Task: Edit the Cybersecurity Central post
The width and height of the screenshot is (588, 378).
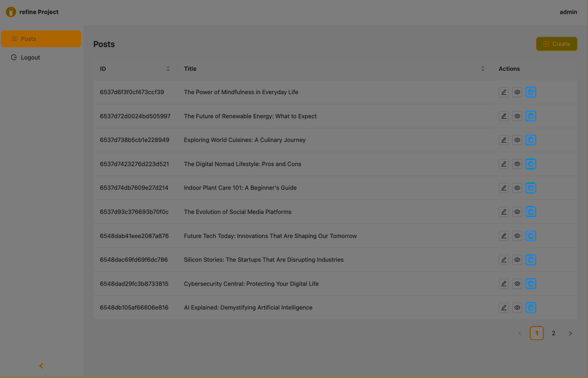Action: pos(503,283)
